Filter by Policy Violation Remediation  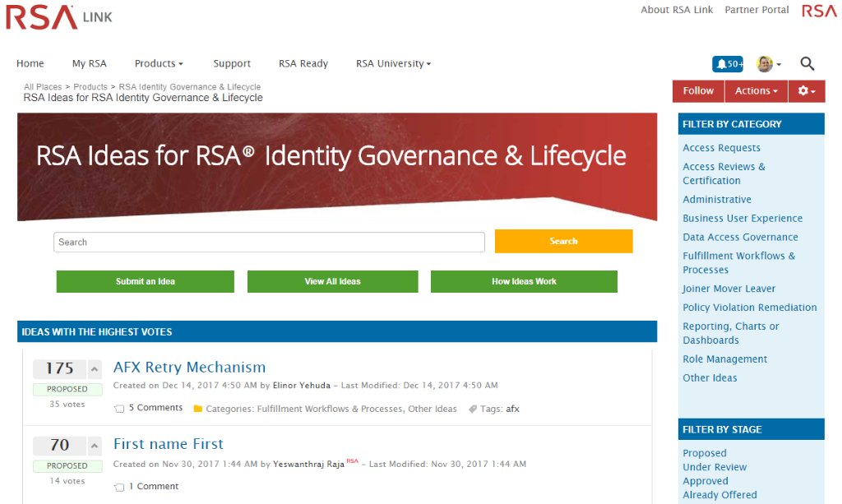pos(750,307)
